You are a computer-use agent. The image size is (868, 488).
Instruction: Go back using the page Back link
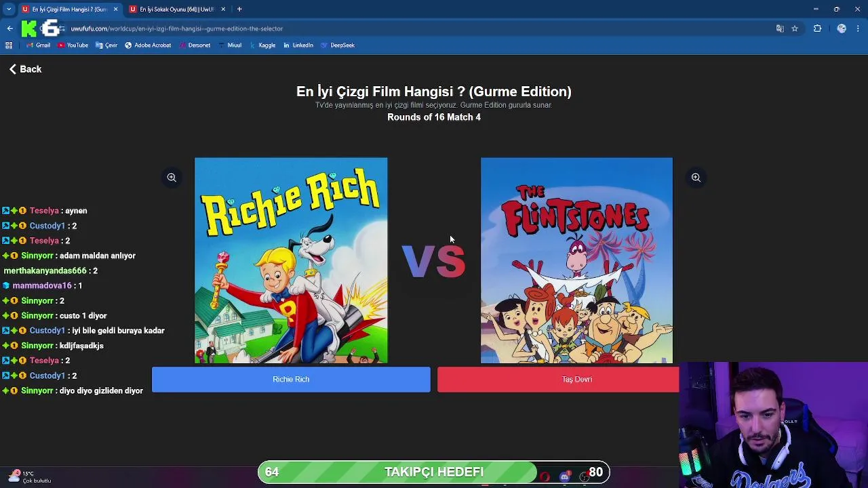point(25,69)
